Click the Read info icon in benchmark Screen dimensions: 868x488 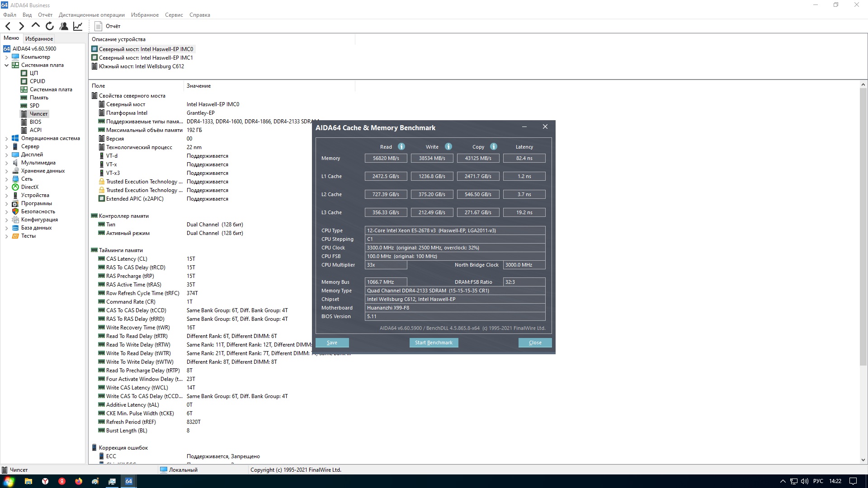pyautogui.click(x=401, y=146)
